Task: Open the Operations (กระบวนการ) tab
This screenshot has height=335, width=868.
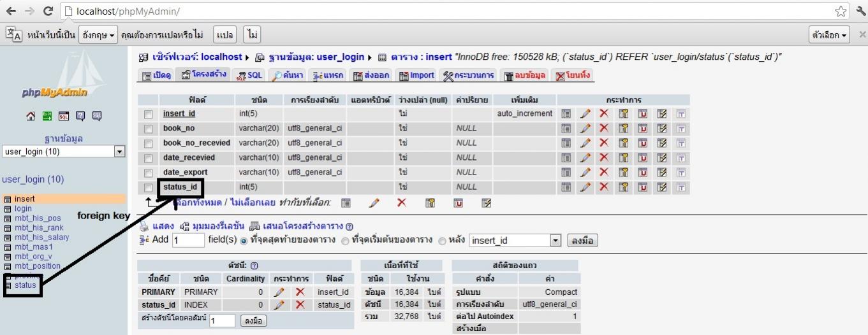Action: 469,75
